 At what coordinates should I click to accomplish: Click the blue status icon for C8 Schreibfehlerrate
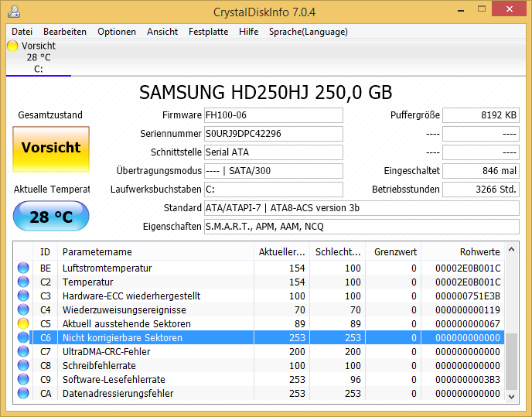pyautogui.click(x=23, y=365)
